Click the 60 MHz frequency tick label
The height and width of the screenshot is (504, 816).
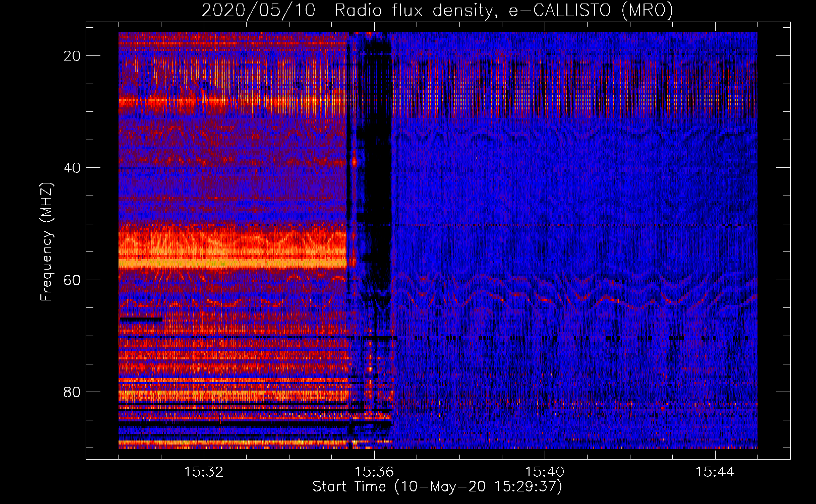[x=72, y=280]
